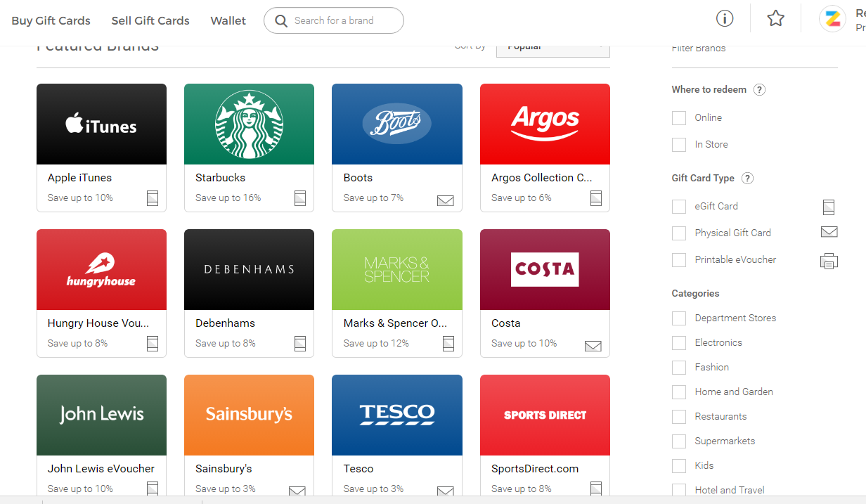Click the John Lewis eVoucher name link

click(x=101, y=469)
